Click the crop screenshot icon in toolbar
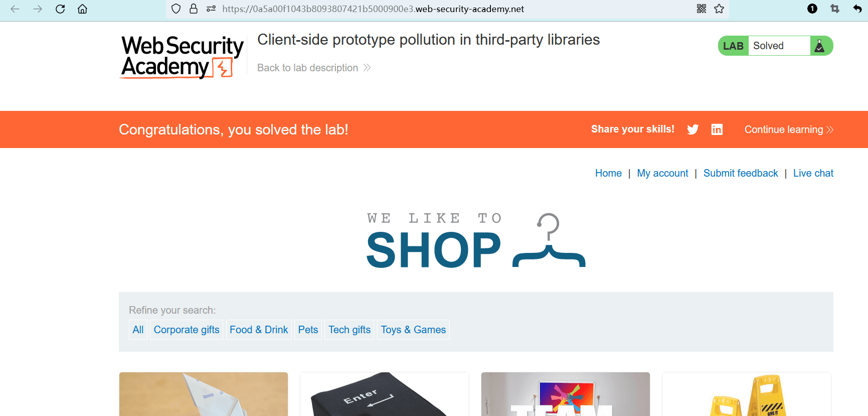This screenshot has height=416, width=868. [x=835, y=9]
